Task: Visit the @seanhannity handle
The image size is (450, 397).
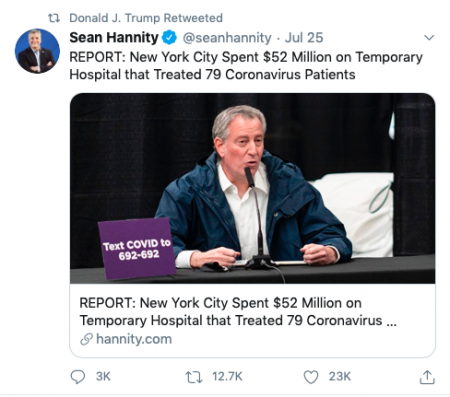Action: (227, 38)
